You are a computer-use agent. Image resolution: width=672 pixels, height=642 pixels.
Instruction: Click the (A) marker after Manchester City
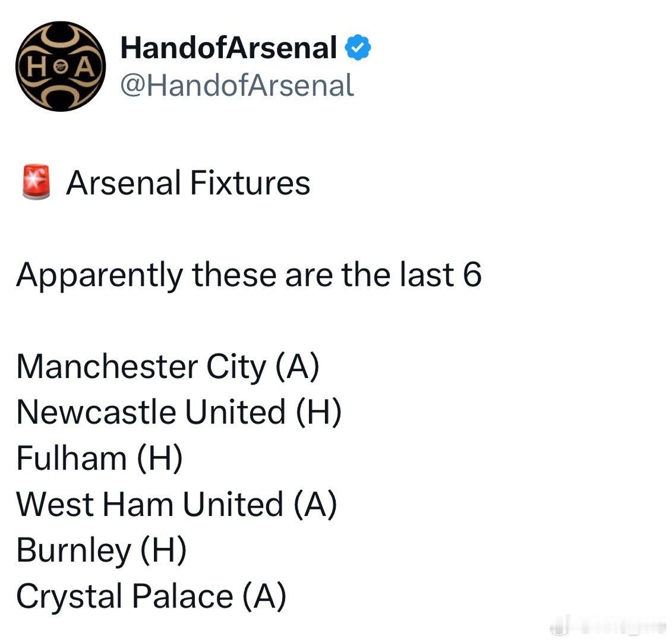click(298, 367)
